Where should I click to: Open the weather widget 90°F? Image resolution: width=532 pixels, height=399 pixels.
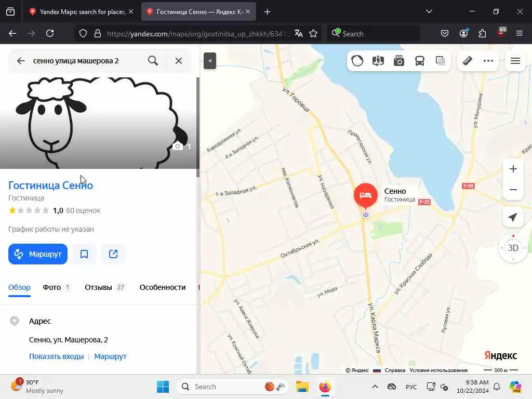point(37,387)
